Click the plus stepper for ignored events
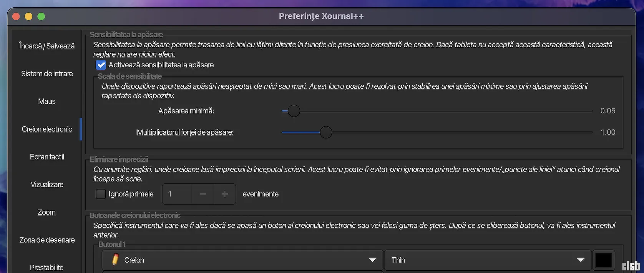The height and width of the screenshot is (273, 644). coord(225,194)
